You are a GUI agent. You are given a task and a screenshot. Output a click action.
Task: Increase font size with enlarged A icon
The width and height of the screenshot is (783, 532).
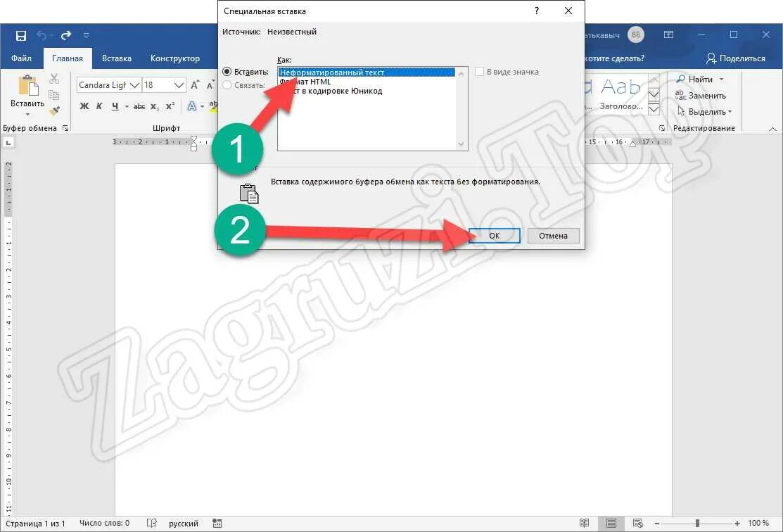coord(195,85)
